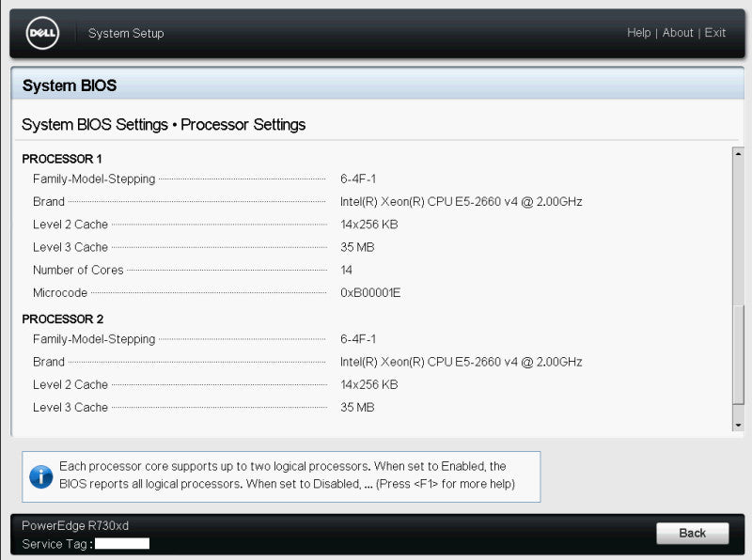Open the Help link
Viewport: 752px width, 560px height.
639,33
